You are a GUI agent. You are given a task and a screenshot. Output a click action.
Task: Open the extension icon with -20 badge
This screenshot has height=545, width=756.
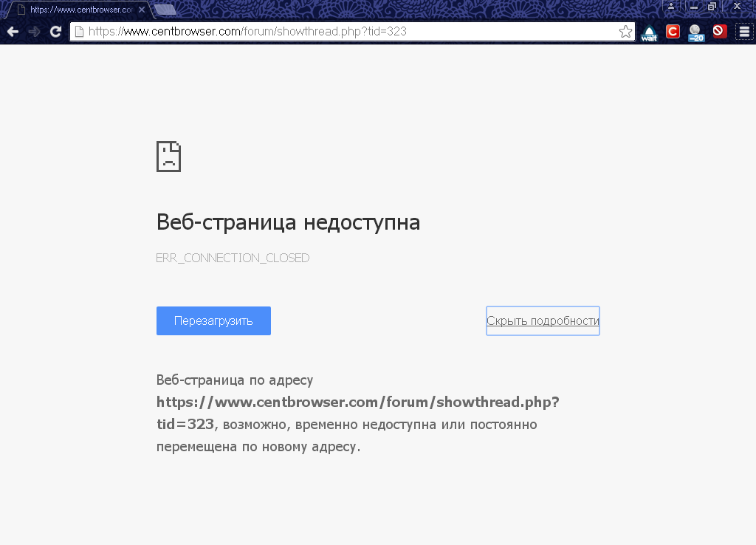(695, 32)
